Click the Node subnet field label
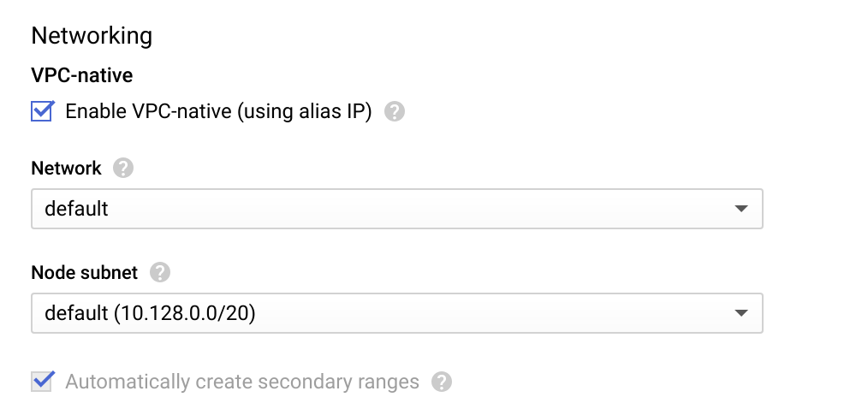 (x=84, y=273)
